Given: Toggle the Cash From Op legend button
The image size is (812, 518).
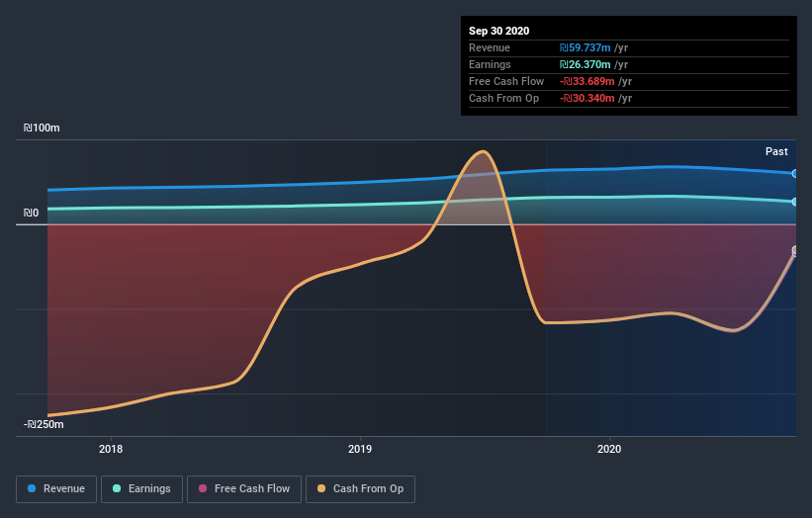Looking at the screenshot, I should pos(360,489).
